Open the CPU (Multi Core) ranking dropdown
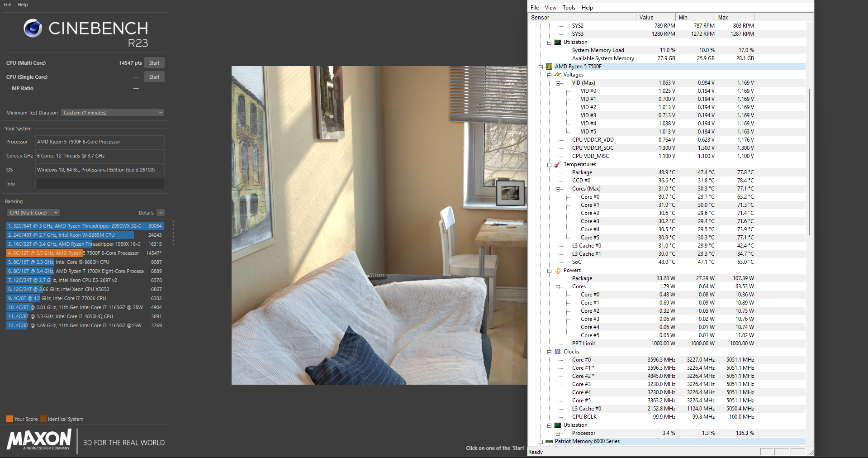 pyautogui.click(x=33, y=213)
